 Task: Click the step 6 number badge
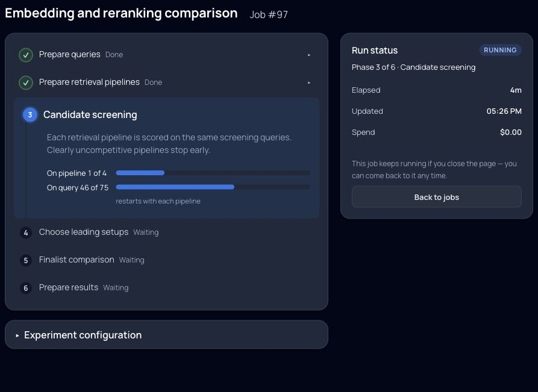(26, 288)
